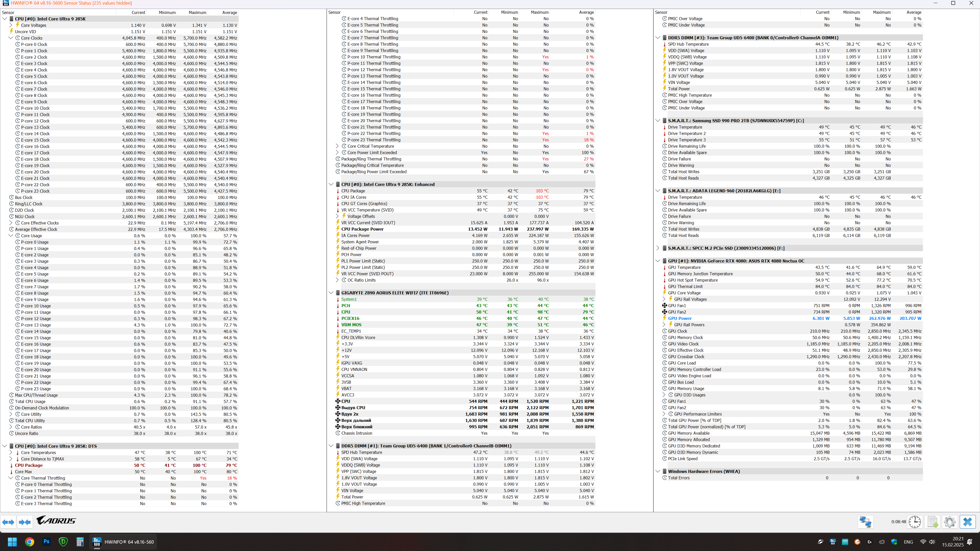Start logging with the sheet plus icon
Image resolution: width=980 pixels, height=551 pixels.
933,522
